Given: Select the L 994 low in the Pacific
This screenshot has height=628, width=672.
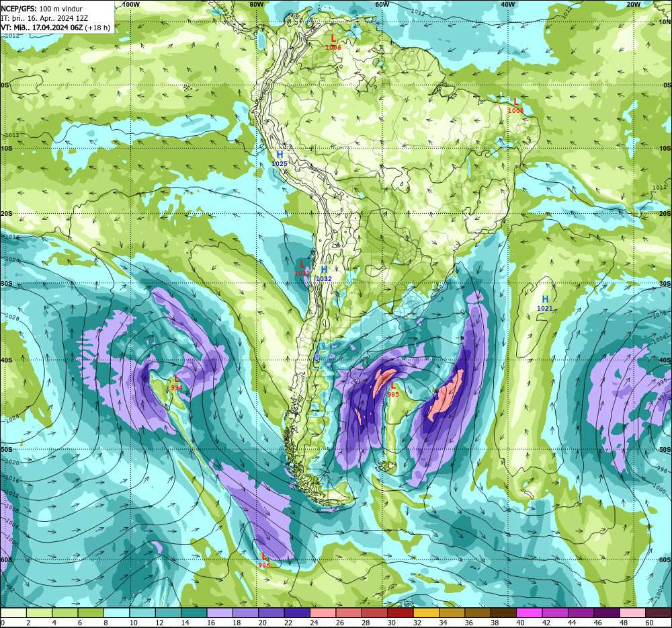Looking at the screenshot, I should point(177,383).
